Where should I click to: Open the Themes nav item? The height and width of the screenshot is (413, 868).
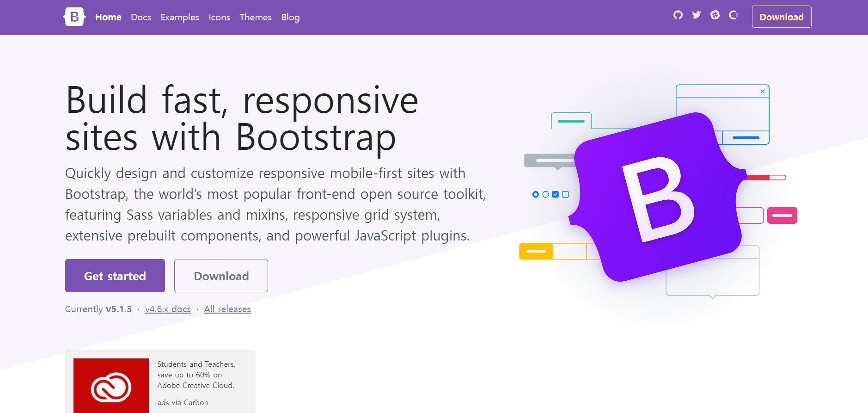click(256, 17)
